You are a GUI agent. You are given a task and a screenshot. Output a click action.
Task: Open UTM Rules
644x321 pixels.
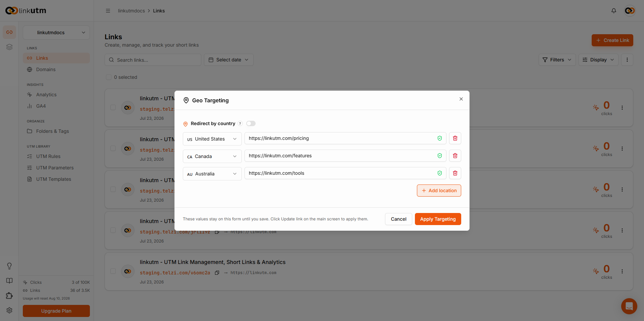(x=56, y=156)
